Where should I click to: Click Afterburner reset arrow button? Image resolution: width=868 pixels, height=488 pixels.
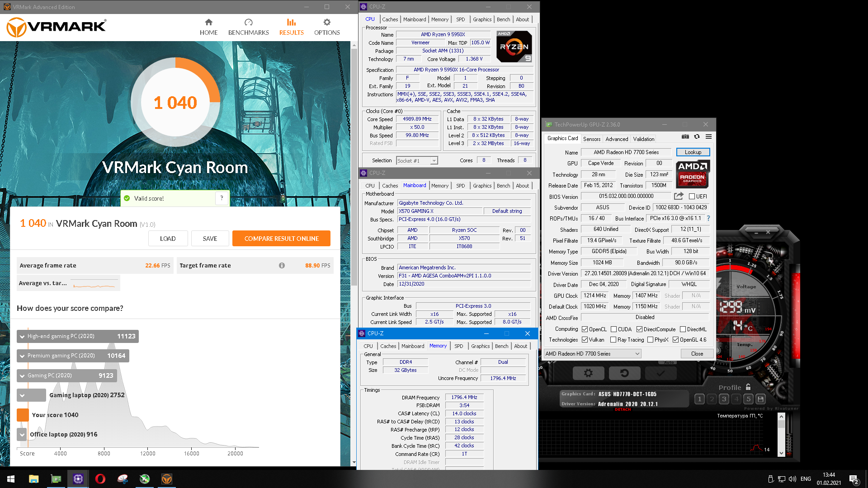coord(624,373)
